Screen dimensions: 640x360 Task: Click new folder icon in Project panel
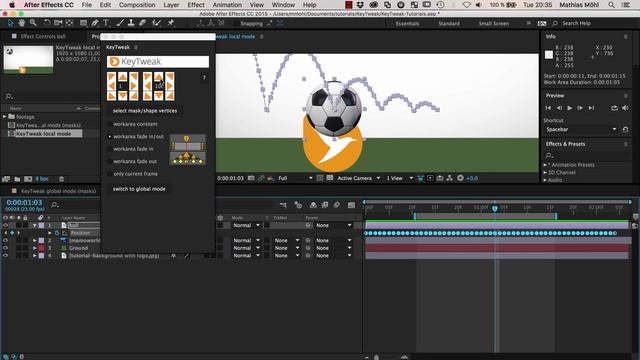17,179
